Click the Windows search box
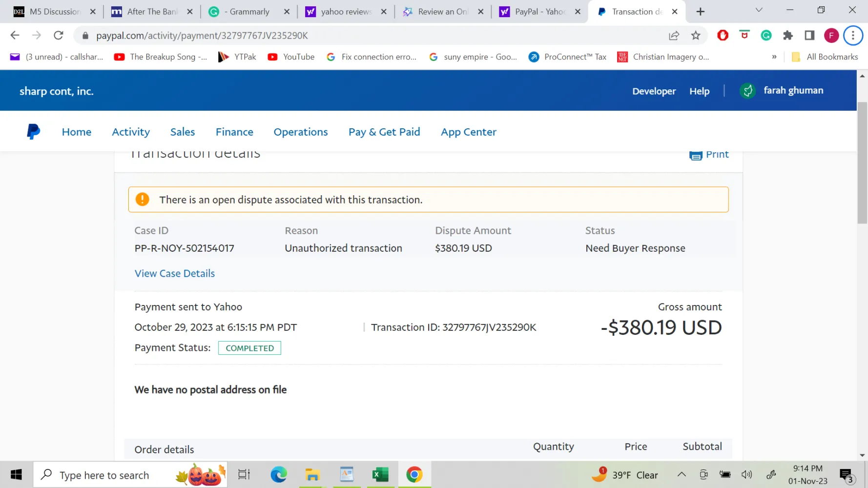Image resolution: width=868 pixels, height=488 pixels. 130,475
